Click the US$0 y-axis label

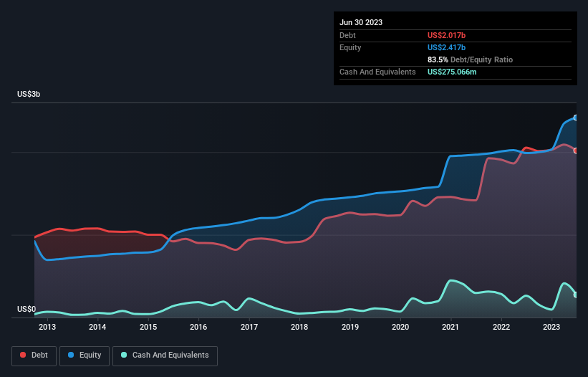(26, 309)
